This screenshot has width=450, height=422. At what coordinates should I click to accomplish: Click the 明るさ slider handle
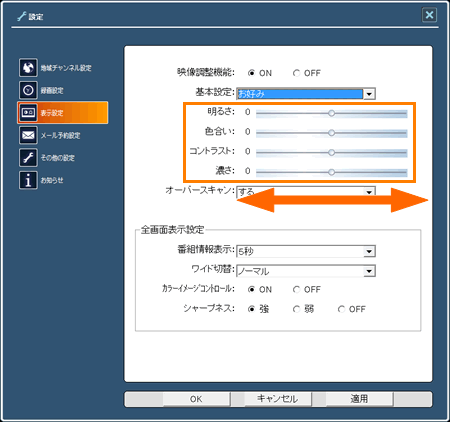[331, 113]
